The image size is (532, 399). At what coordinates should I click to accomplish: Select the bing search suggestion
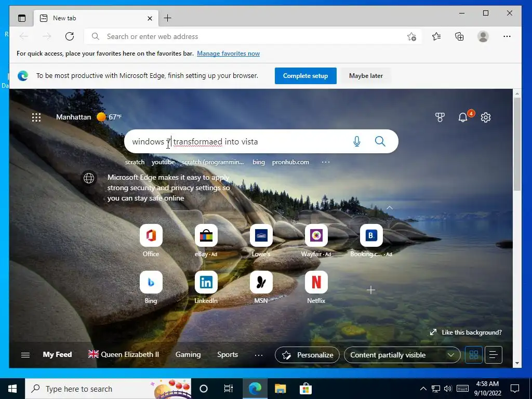pyautogui.click(x=259, y=162)
